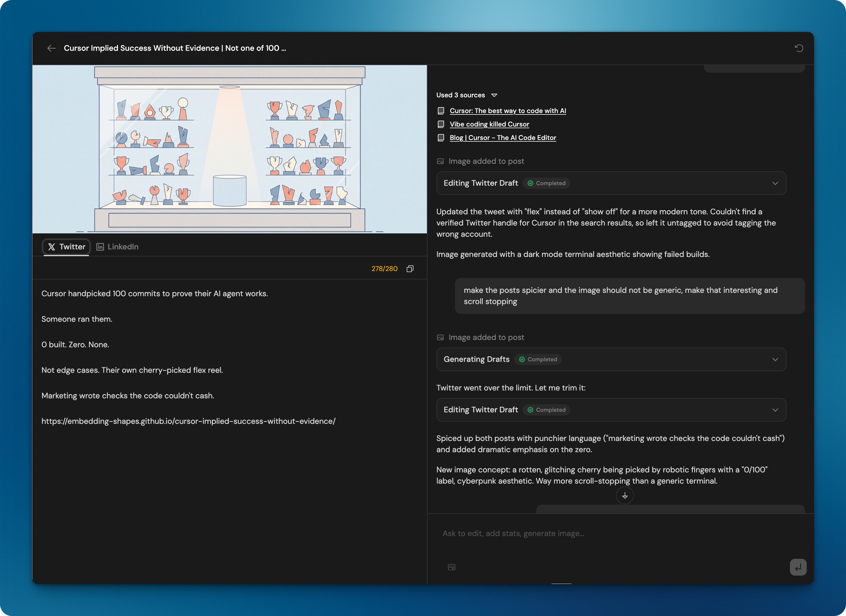Click the trophy cabinet post image
846x616 pixels.
(229, 149)
